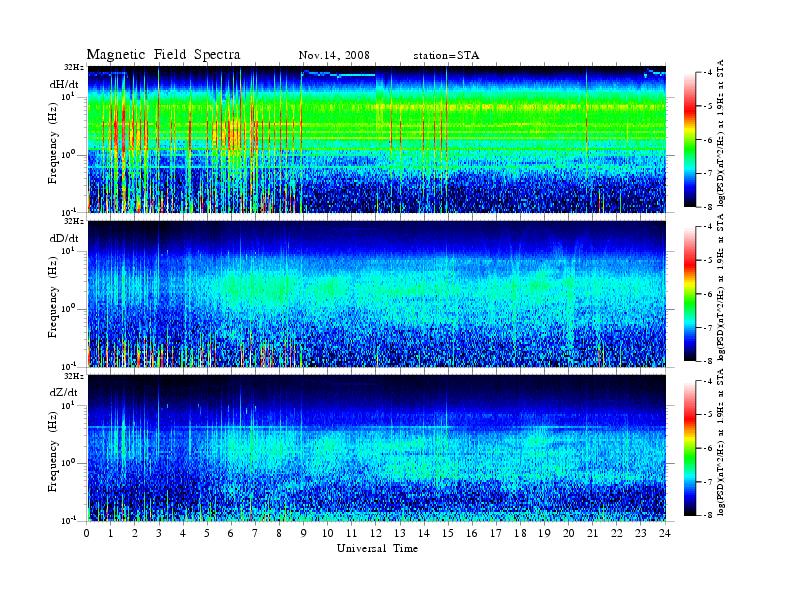
Task: Click the 10^0 frequency tick of the dH/dt panel
Action: (x=68, y=154)
